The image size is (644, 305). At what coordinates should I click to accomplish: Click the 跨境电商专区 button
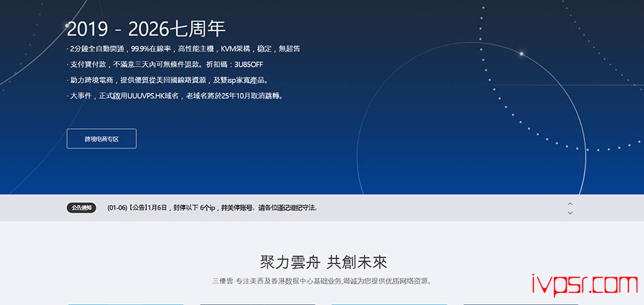[101, 138]
